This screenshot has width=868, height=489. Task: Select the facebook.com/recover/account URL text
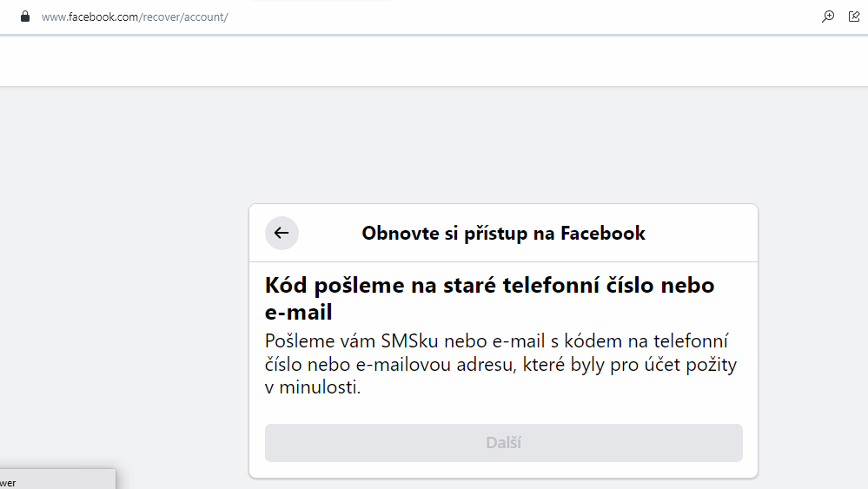tap(135, 17)
